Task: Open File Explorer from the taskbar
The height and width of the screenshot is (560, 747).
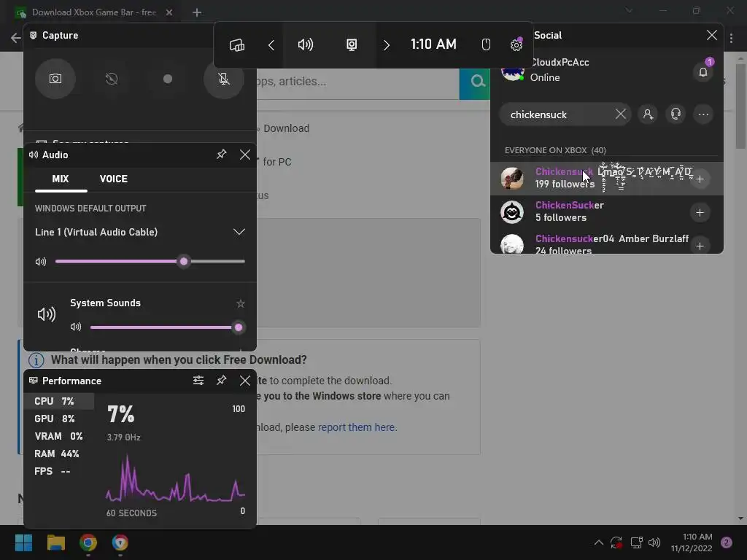Action: (x=55, y=542)
